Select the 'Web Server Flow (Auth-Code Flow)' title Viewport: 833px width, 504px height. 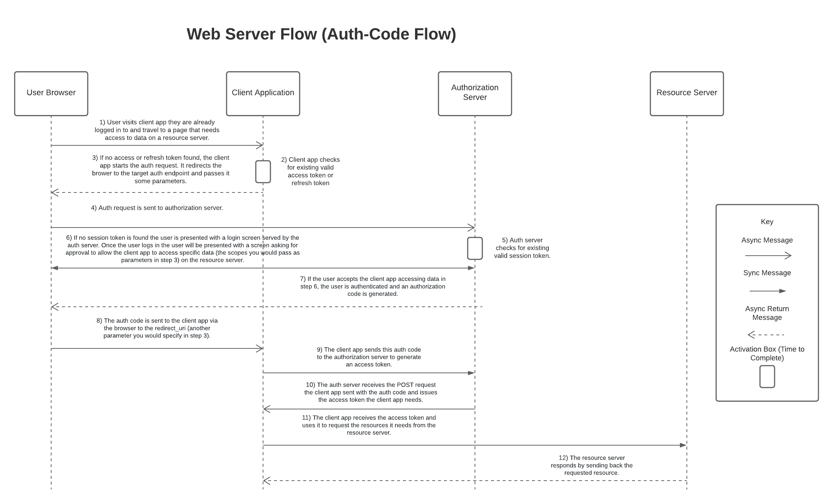coord(321,34)
